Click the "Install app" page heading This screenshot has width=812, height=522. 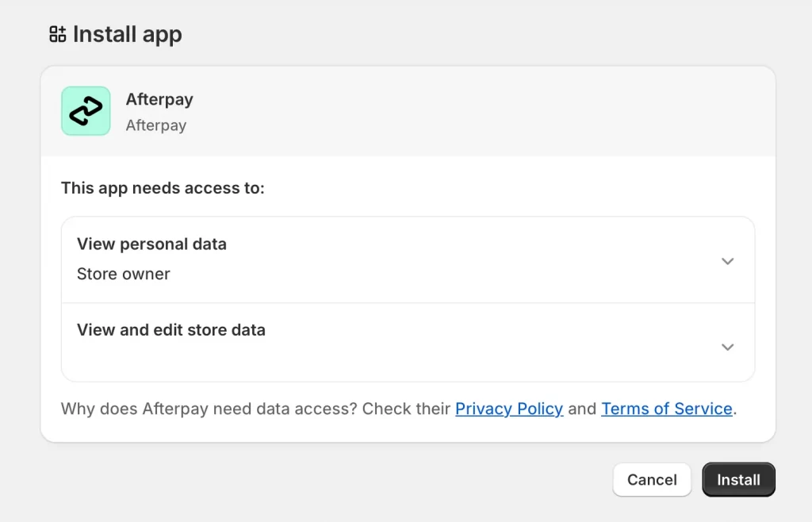click(127, 34)
